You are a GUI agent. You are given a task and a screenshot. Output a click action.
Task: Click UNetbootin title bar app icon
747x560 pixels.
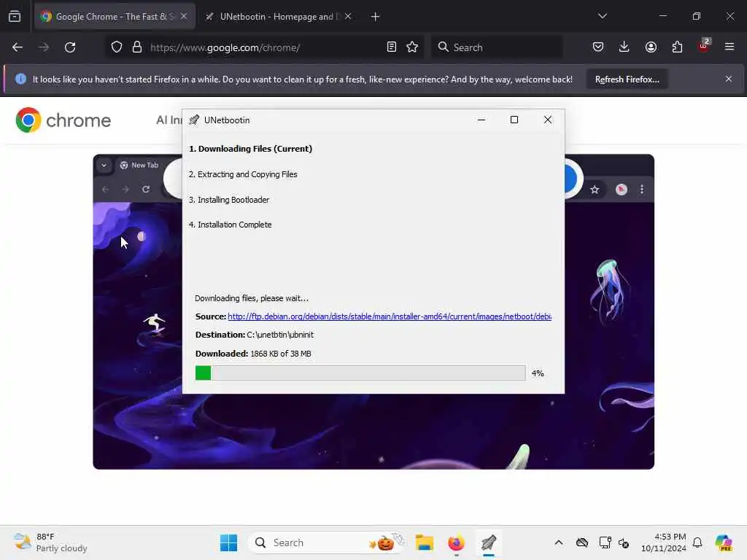[x=194, y=120]
